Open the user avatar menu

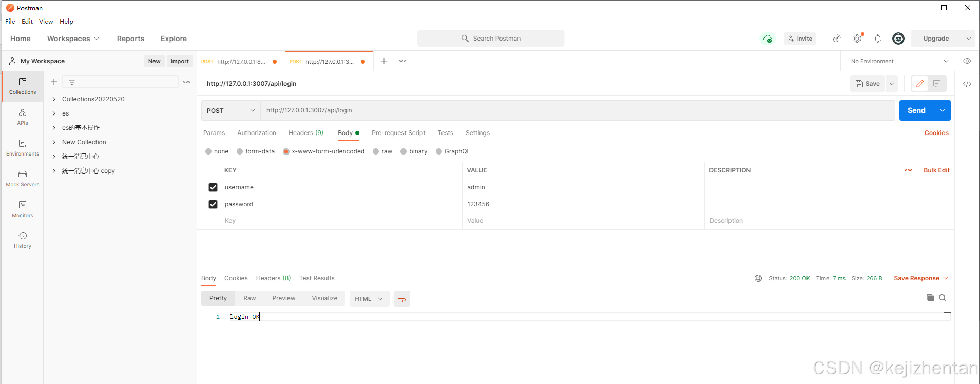click(x=898, y=39)
